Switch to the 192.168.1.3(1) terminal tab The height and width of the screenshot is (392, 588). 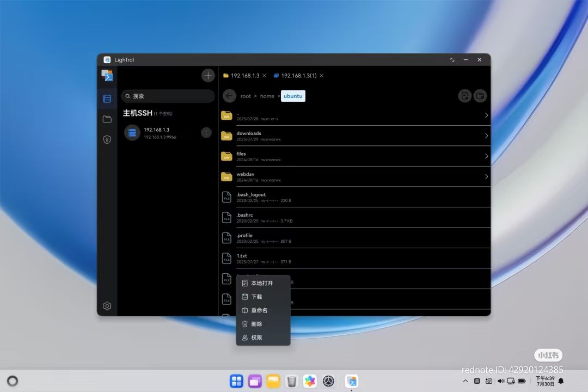pyautogui.click(x=295, y=76)
